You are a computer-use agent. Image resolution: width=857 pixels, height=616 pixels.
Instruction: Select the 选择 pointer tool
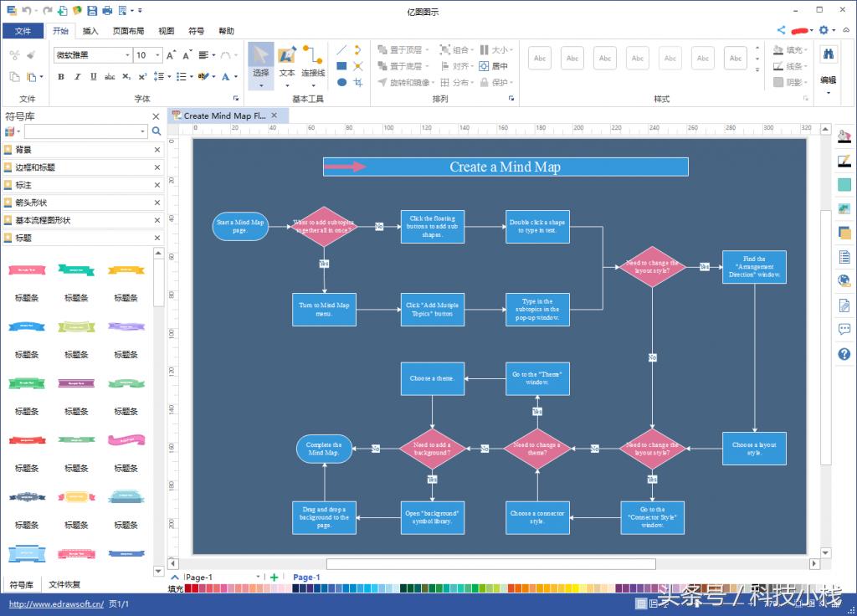[x=260, y=63]
